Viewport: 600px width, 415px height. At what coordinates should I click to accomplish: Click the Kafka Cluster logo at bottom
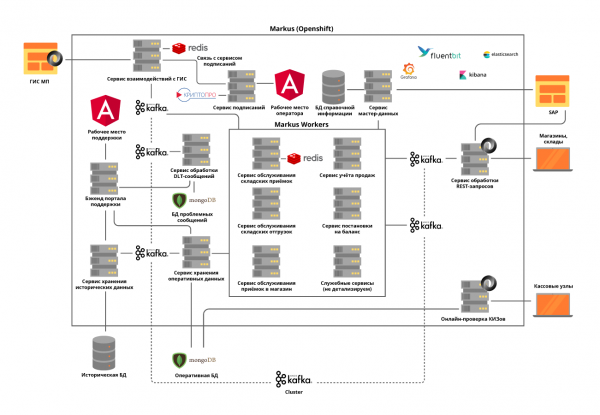[294, 380]
